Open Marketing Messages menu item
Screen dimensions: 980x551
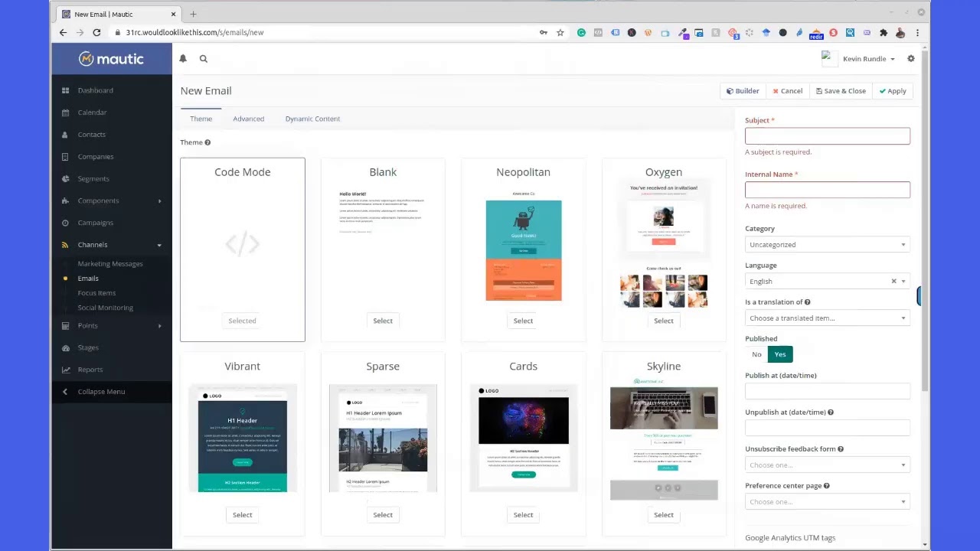(110, 264)
